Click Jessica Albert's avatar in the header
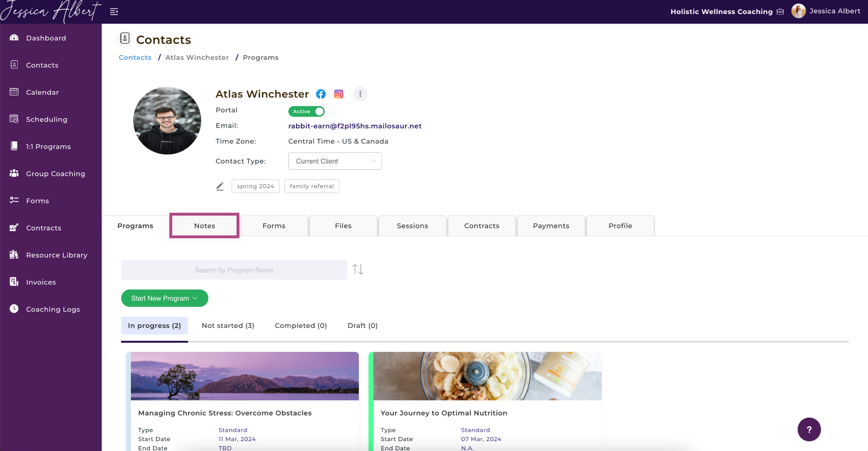868x451 pixels. click(x=798, y=11)
